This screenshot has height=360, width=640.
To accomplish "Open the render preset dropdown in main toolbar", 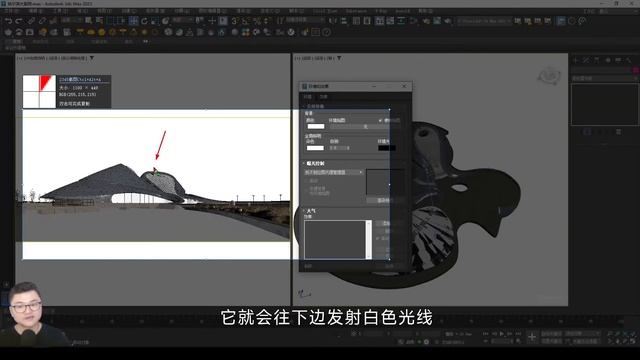I will tap(484, 20).
